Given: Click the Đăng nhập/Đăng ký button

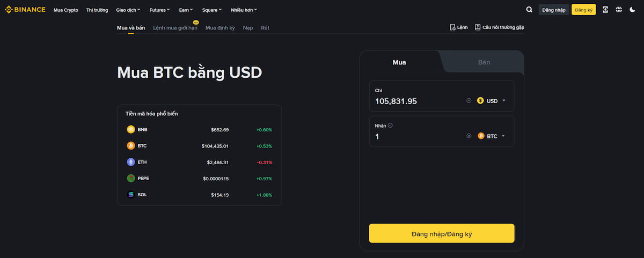Looking at the screenshot, I should pyautogui.click(x=442, y=234).
